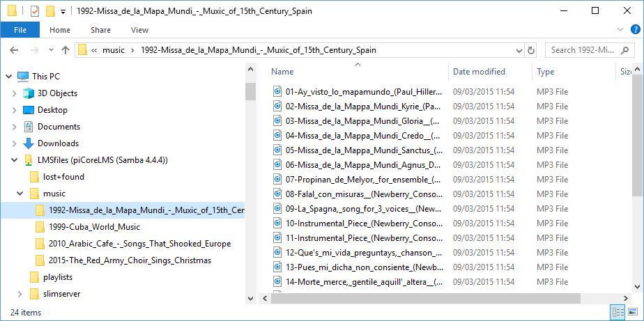The width and height of the screenshot is (644, 321).
Task: Click the MP3 icon of 02-Missa Kyrie
Action: 277,107
